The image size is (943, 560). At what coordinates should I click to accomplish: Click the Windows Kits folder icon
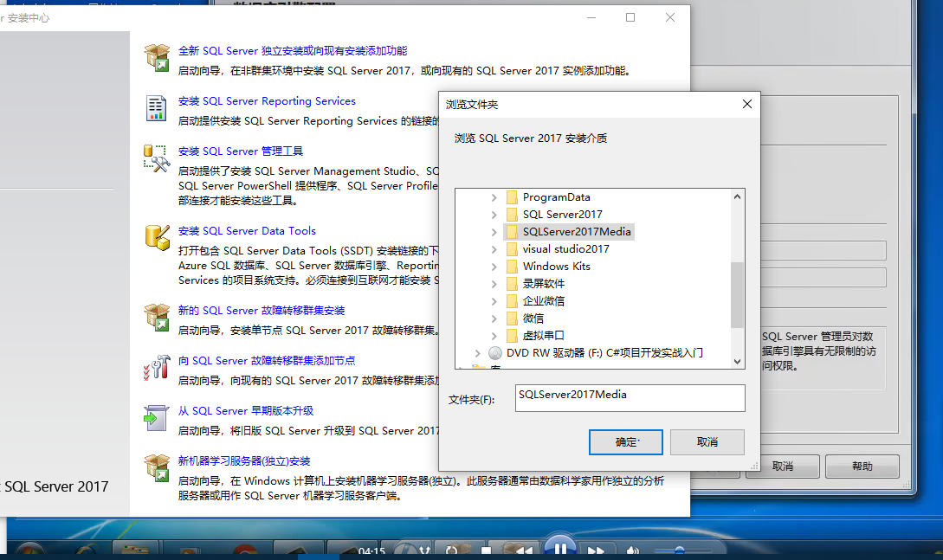point(512,267)
